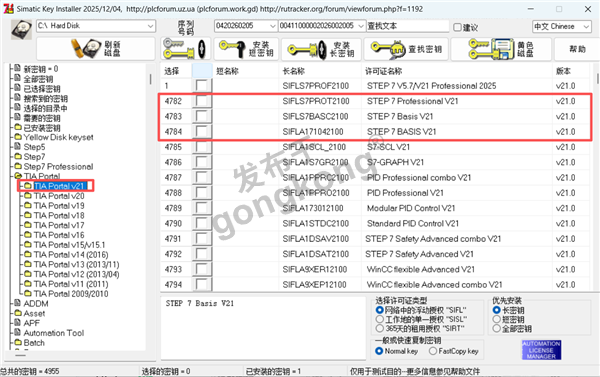600x377 pixels.
Task: Check the box for row 4783 STEP 7 Basis
Action: pos(202,116)
